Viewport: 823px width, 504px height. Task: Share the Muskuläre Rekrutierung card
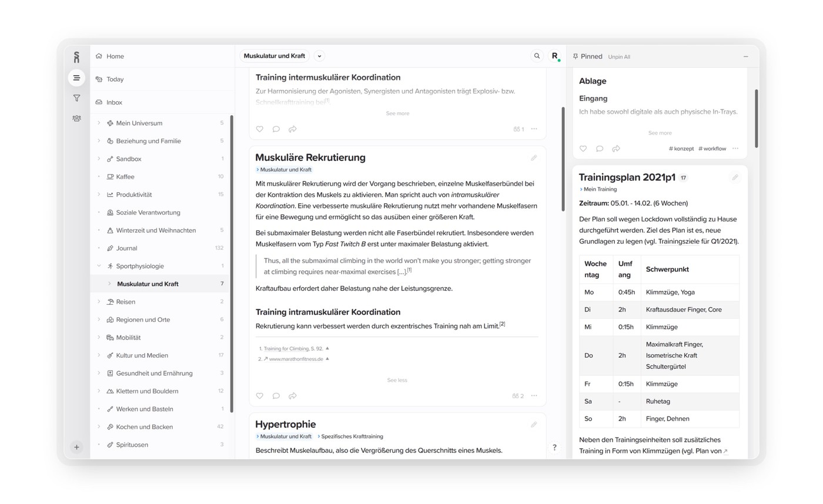292,396
